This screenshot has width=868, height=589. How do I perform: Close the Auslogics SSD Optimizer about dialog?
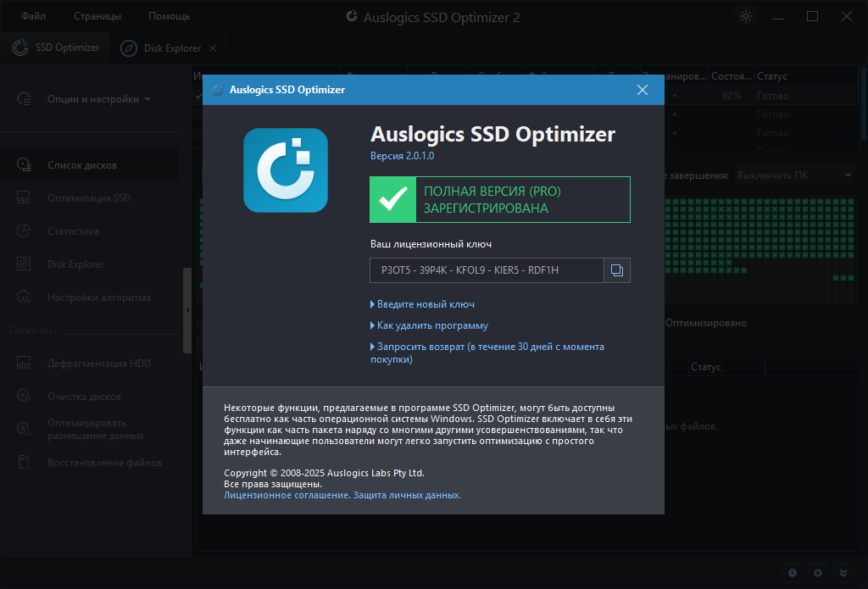point(643,90)
